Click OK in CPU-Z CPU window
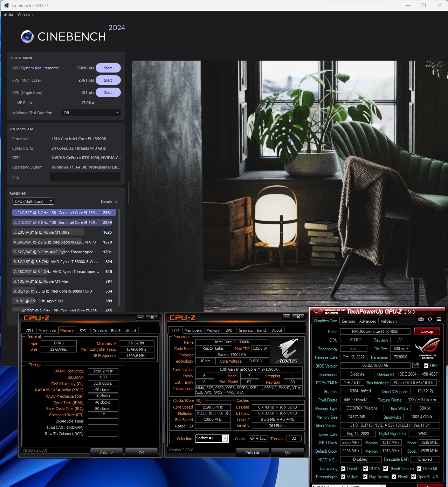This screenshot has width=448, height=487. point(287,452)
